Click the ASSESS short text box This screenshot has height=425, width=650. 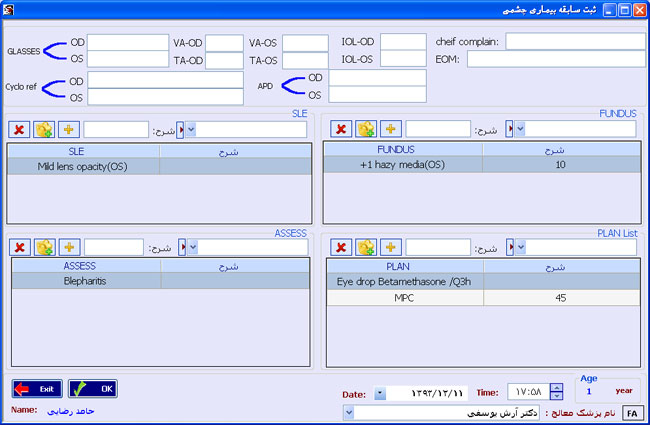coord(114,248)
